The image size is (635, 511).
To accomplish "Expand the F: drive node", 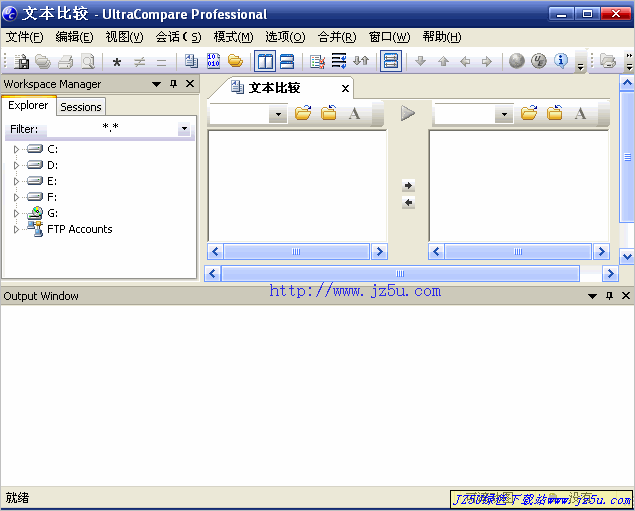I will (x=16, y=197).
